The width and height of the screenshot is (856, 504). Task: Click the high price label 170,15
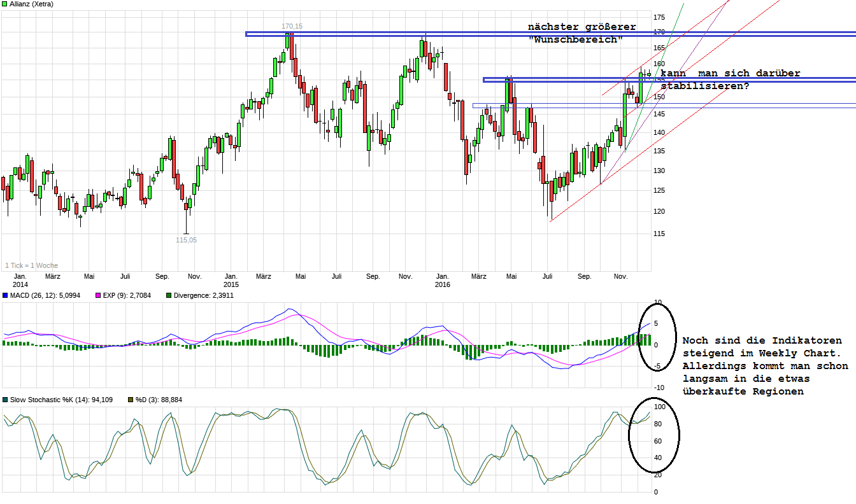[291, 26]
